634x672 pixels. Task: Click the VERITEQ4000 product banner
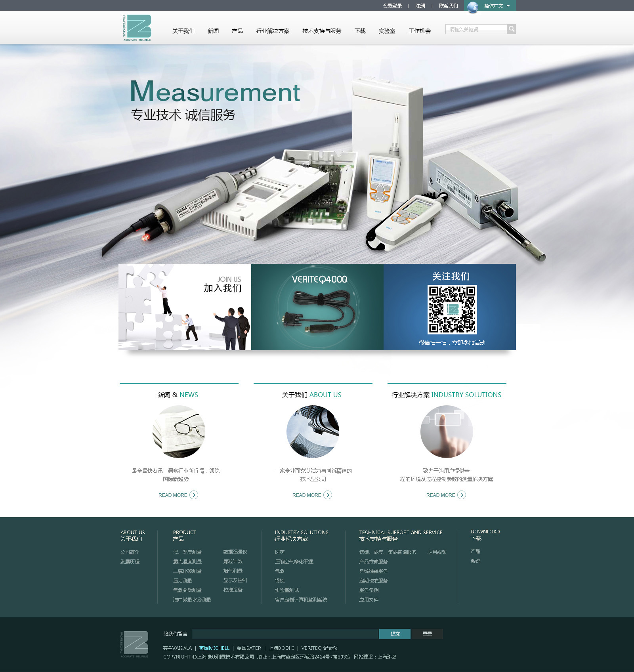[317, 307]
